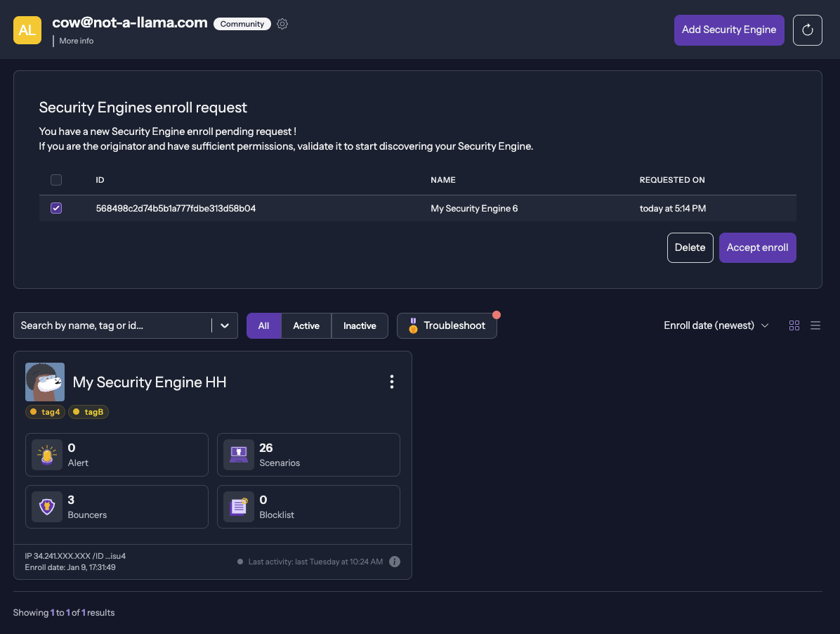Switch to grid view layout icon

(x=794, y=325)
